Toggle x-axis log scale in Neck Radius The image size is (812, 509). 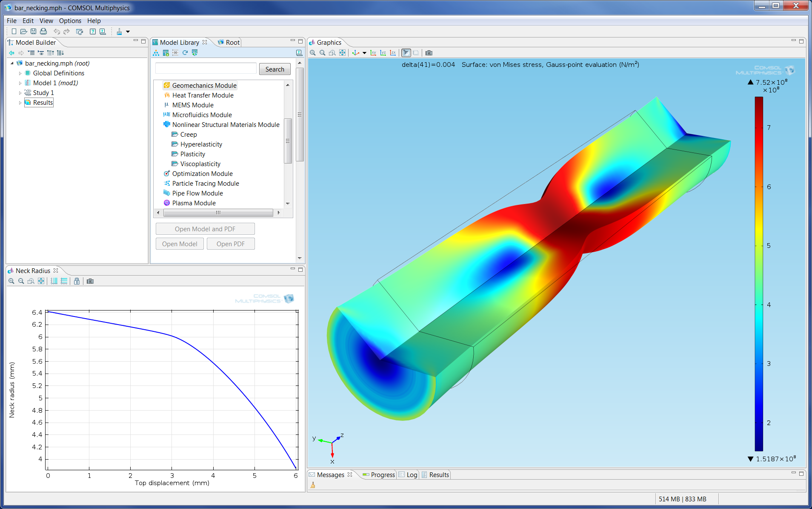click(x=54, y=281)
